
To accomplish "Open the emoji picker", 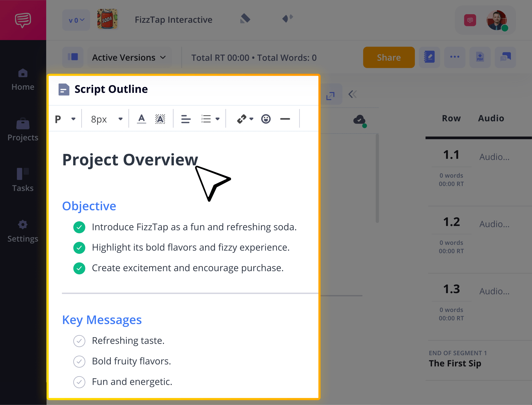I will tap(266, 119).
